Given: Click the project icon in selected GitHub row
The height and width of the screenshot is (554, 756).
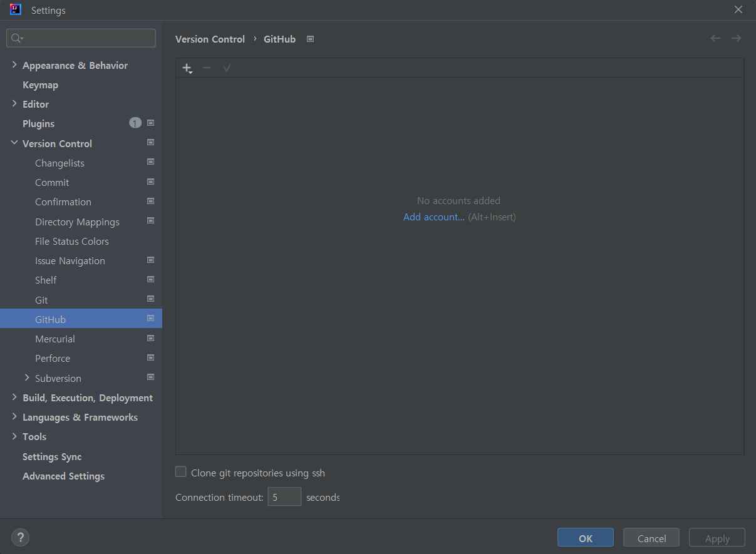Looking at the screenshot, I should (150, 319).
